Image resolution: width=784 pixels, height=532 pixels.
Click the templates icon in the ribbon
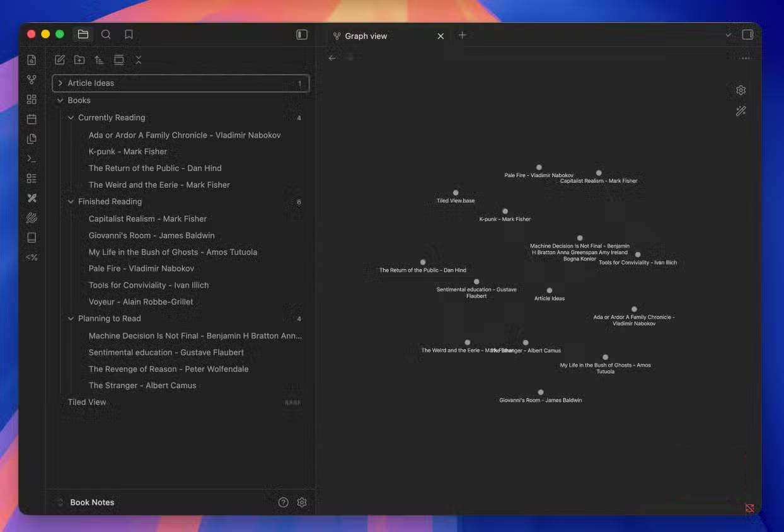click(32, 139)
